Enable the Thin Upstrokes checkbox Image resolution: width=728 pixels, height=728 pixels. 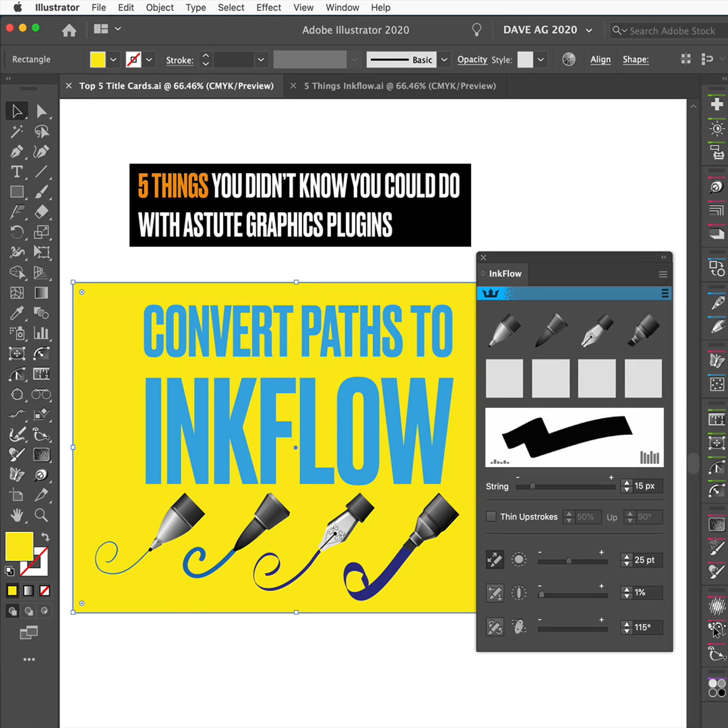pyautogui.click(x=491, y=516)
